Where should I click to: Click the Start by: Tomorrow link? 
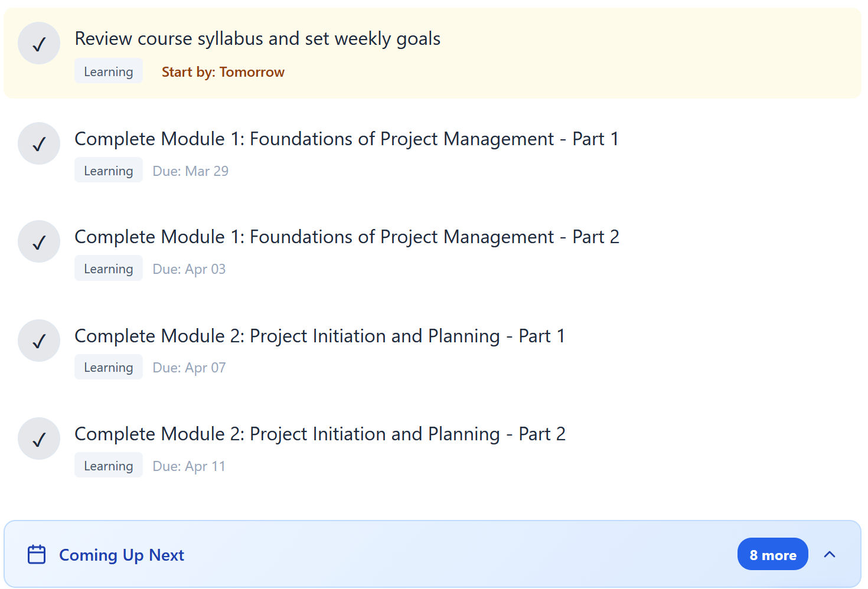[x=223, y=71]
